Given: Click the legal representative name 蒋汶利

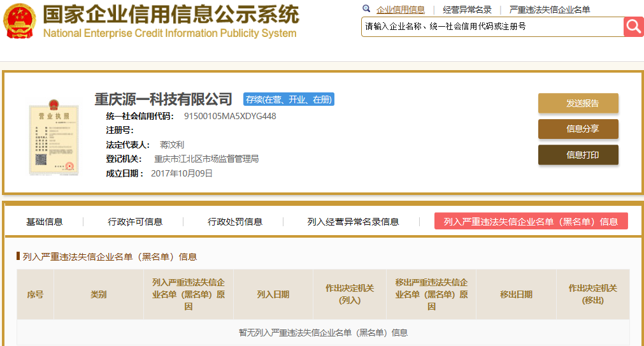Looking at the screenshot, I should tap(172, 145).
